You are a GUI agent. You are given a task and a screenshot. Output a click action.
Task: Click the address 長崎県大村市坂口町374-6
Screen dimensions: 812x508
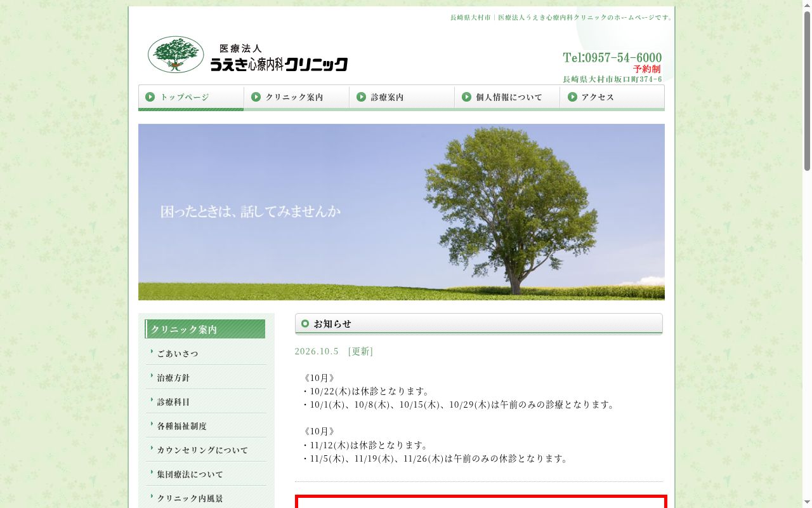point(612,79)
